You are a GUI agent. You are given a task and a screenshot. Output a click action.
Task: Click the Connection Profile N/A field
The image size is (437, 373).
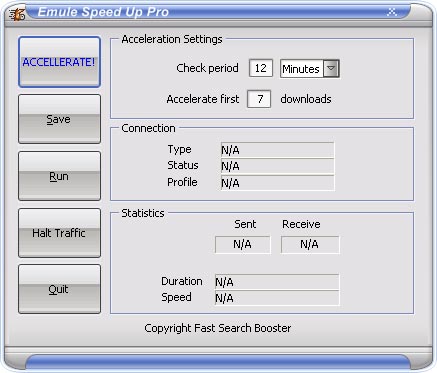tap(277, 183)
